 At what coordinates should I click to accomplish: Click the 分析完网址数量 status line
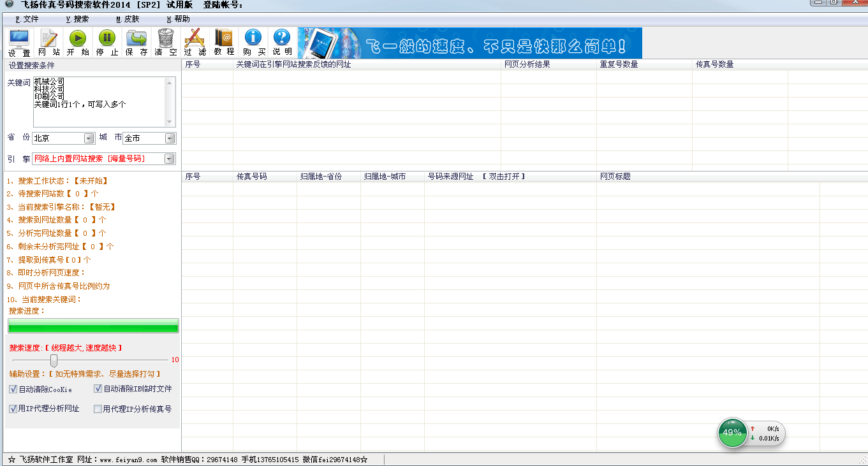[57, 233]
